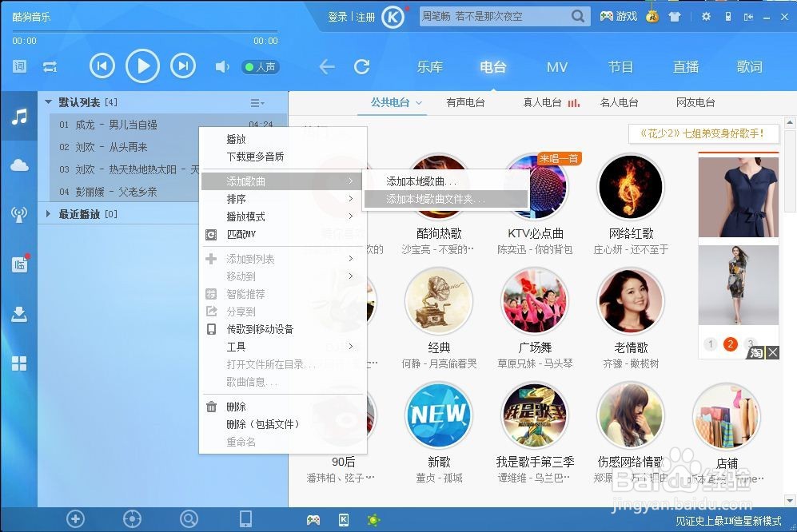This screenshot has height=532, width=797.
Task: Change skin using the T-shirt icon
Action: [x=675, y=16]
